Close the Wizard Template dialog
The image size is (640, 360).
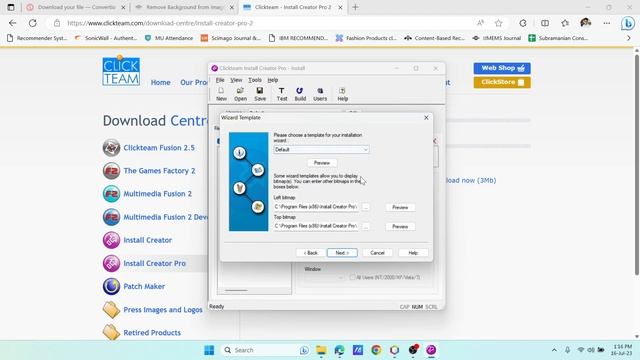(x=426, y=118)
